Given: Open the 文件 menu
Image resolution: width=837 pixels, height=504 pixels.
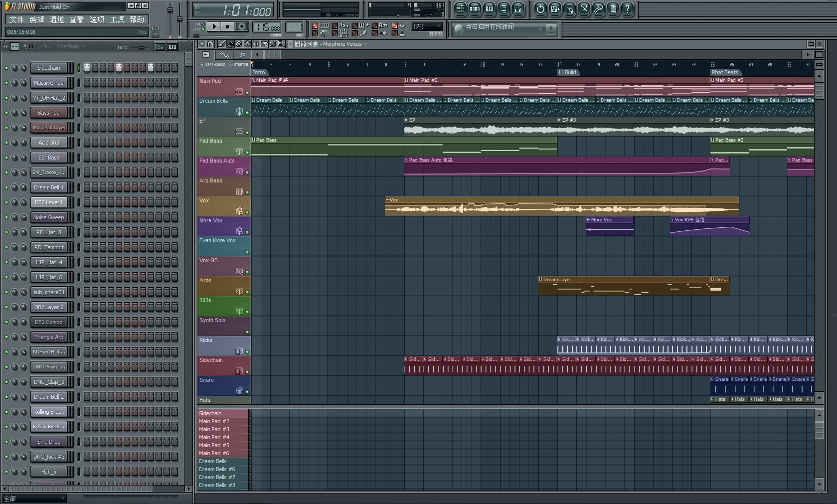Looking at the screenshot, I should (x=16, y=19).
